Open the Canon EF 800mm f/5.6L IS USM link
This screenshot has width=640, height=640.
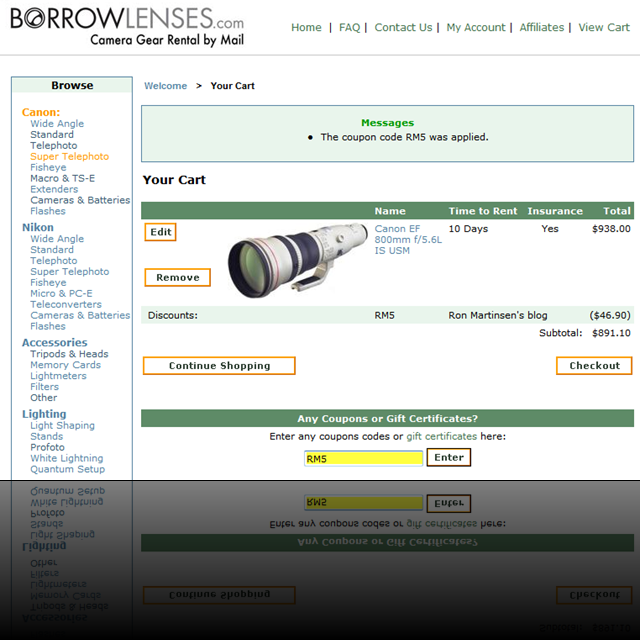click(x=408, y=240)
